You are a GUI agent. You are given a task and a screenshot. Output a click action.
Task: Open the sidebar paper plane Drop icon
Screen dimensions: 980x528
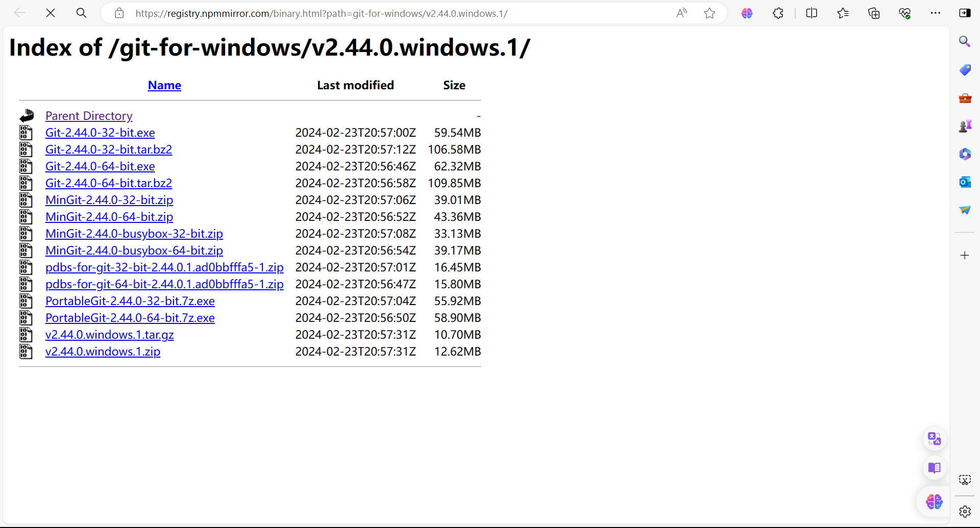965,210
